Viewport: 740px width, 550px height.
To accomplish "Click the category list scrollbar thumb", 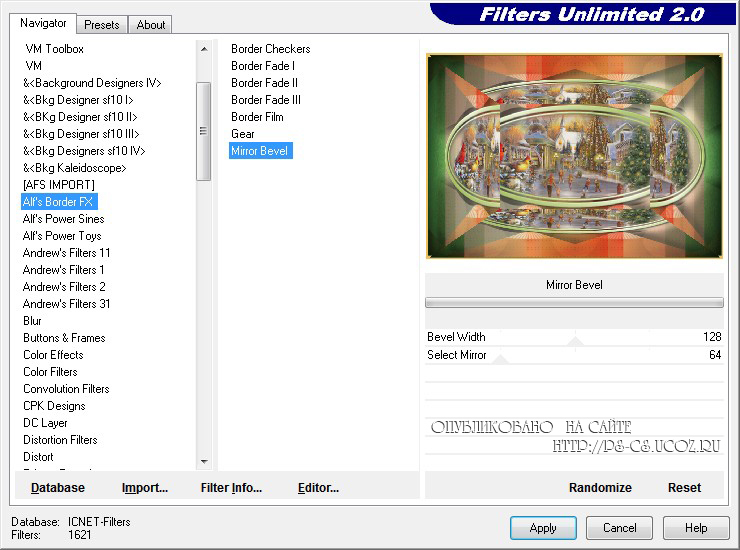I will click(x=203, y=131).
